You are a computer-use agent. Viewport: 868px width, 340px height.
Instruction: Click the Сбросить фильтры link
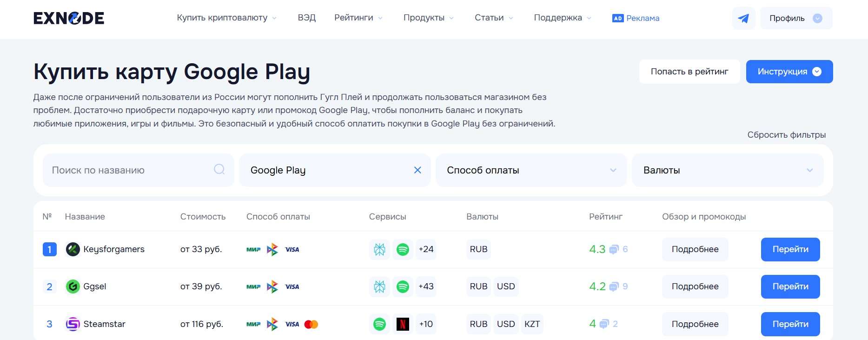click(786, 135)
